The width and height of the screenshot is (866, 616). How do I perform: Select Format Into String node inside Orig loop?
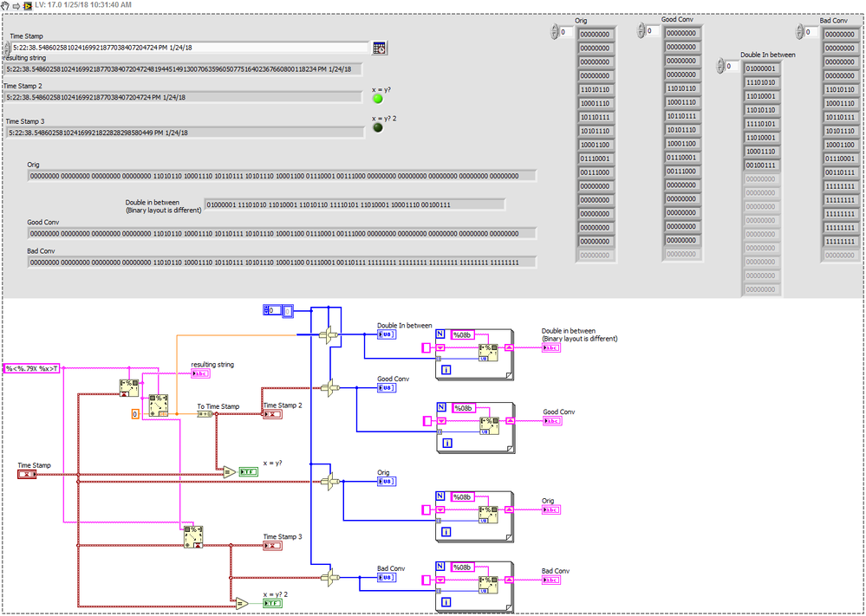coord(488,515)
